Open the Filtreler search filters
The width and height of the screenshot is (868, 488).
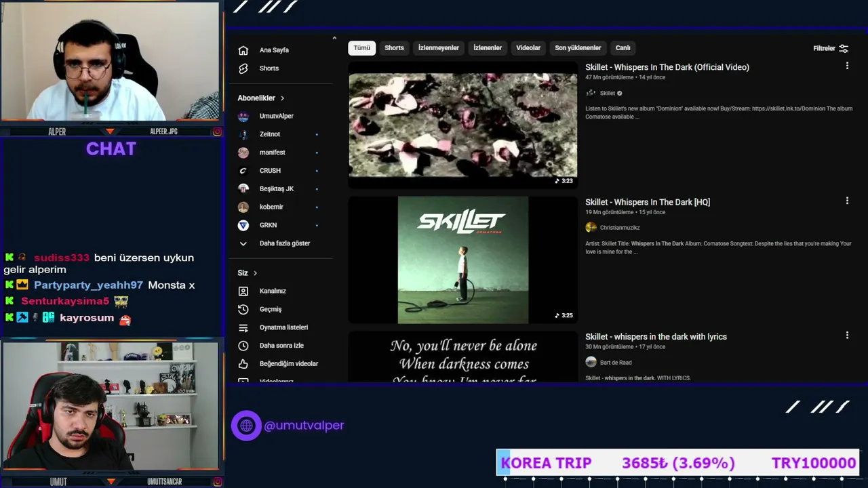click(831, 48)
